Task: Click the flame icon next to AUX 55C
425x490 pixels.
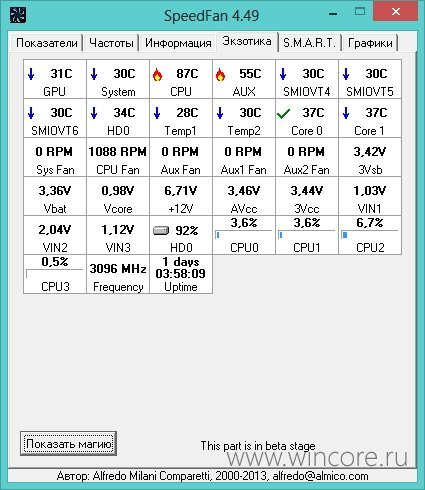Action: tap(220, 75)
